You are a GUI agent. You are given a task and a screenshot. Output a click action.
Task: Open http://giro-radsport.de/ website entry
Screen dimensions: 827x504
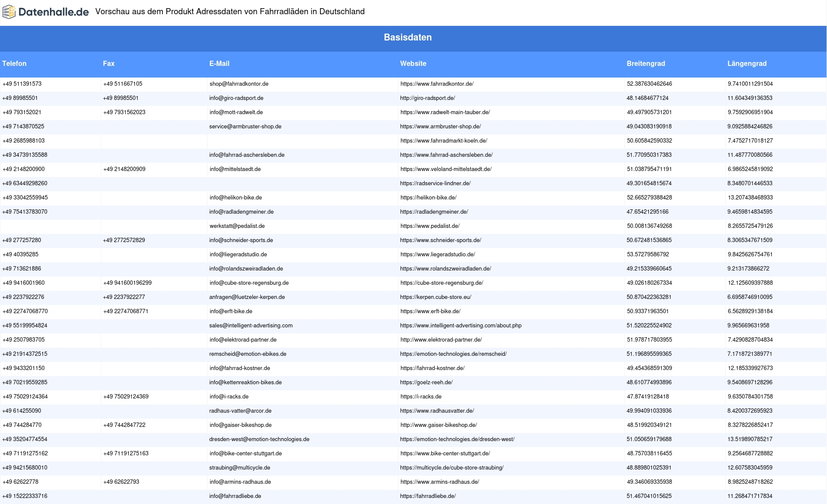pyautogui.click(x=428, y=98)
